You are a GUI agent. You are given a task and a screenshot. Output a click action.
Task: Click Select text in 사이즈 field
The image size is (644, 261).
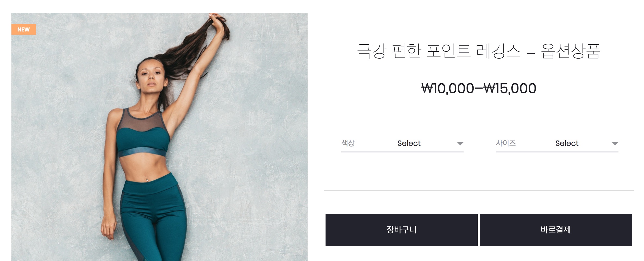(x=567, y=143)
